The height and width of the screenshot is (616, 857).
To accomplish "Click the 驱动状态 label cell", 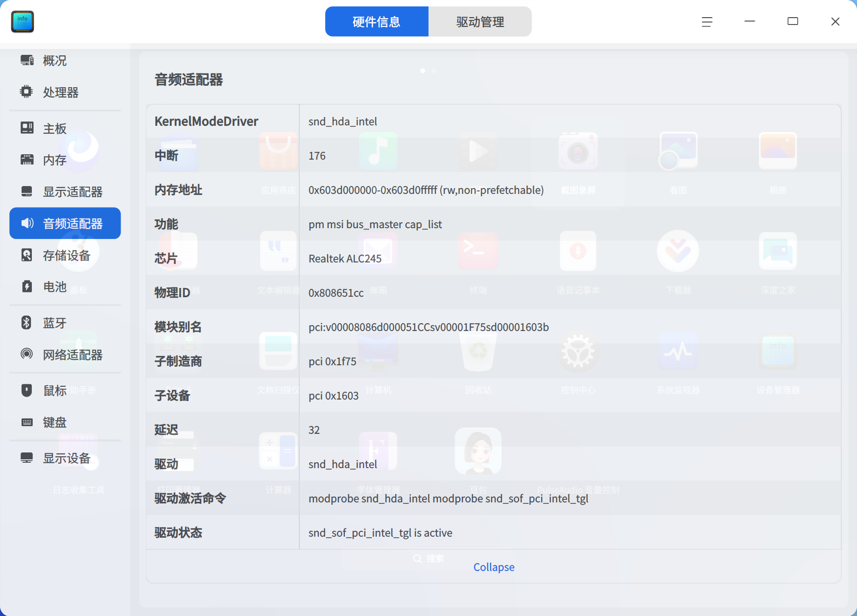I will [223, 532].
